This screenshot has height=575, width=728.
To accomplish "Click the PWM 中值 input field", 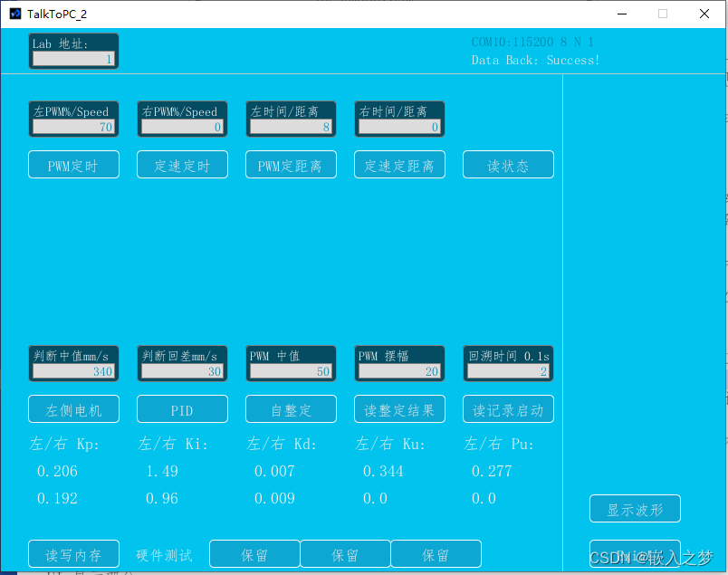I will [291, 371].
